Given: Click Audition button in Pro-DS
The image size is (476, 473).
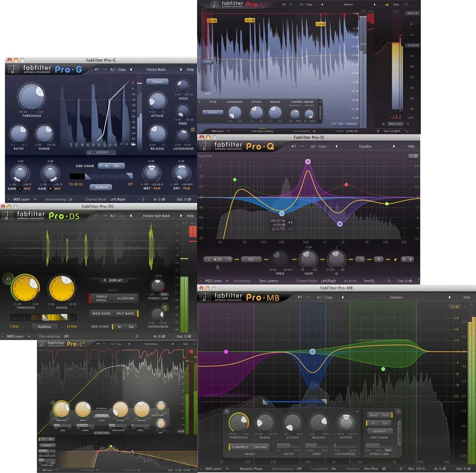Looking at the screenshot, I should point(44,327).
